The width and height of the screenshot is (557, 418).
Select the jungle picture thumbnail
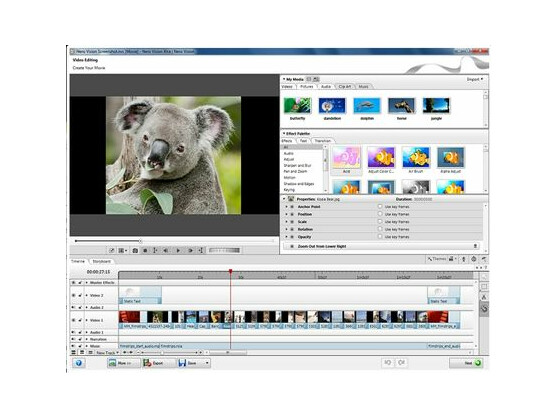[x=436, y=106]
